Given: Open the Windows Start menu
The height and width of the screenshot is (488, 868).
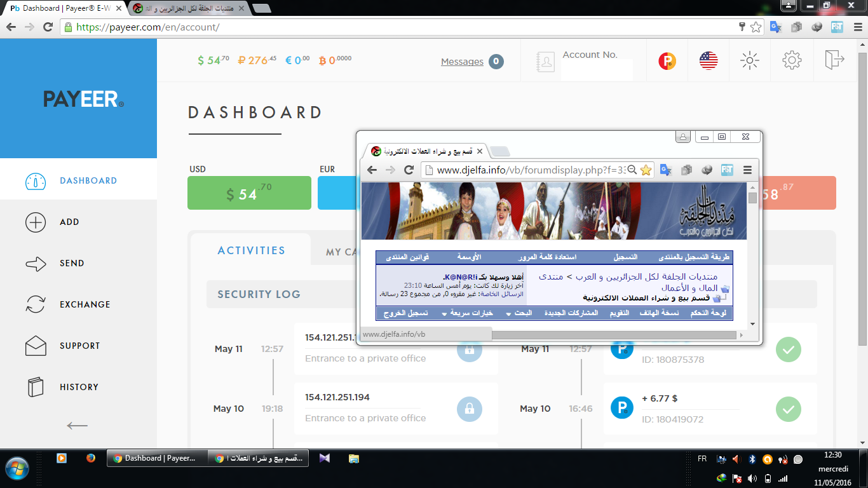Looking at the screenshot, I should [x=17, y=468].
